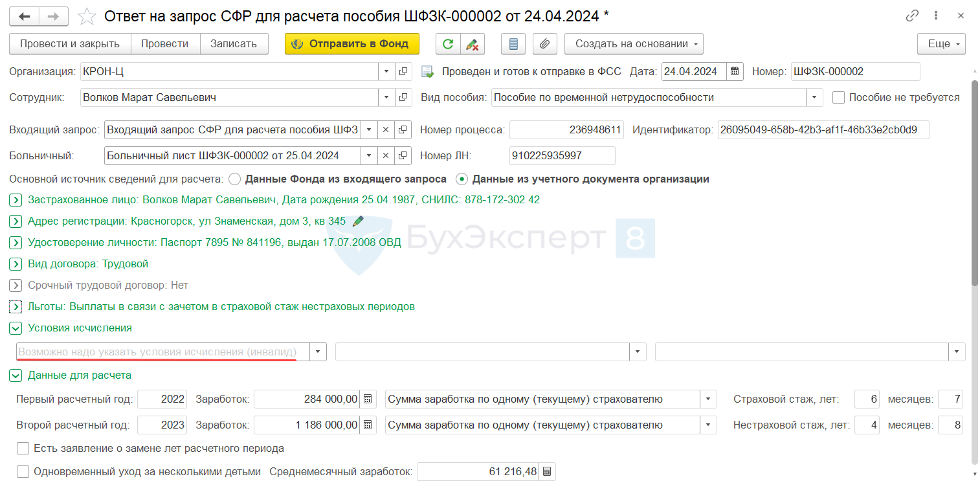Open the Сотрудник dropdown list
Image resolution: width=980 pixels, height=492 pixels.
click(386, 98)
